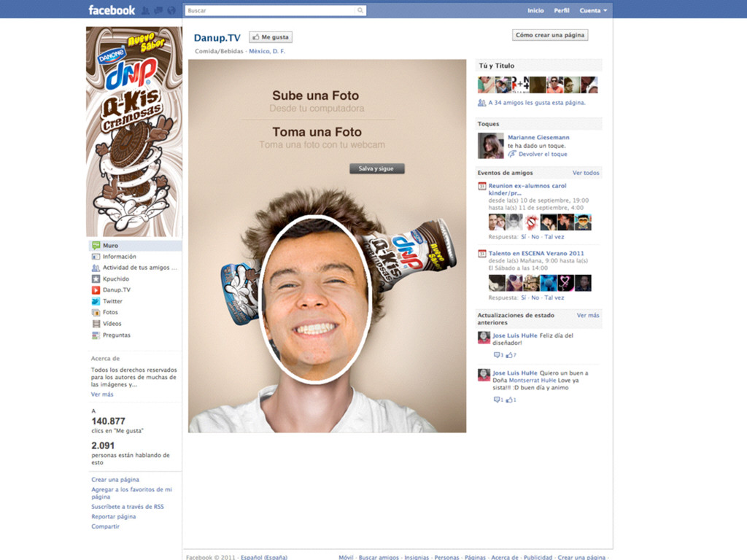Click Reportar página link

click(113, 516)
